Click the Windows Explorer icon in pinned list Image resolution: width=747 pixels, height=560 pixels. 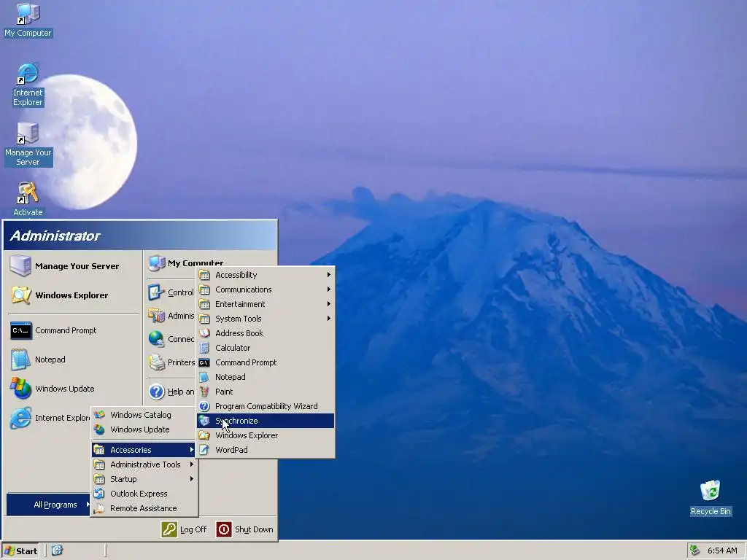click(20, 295)
